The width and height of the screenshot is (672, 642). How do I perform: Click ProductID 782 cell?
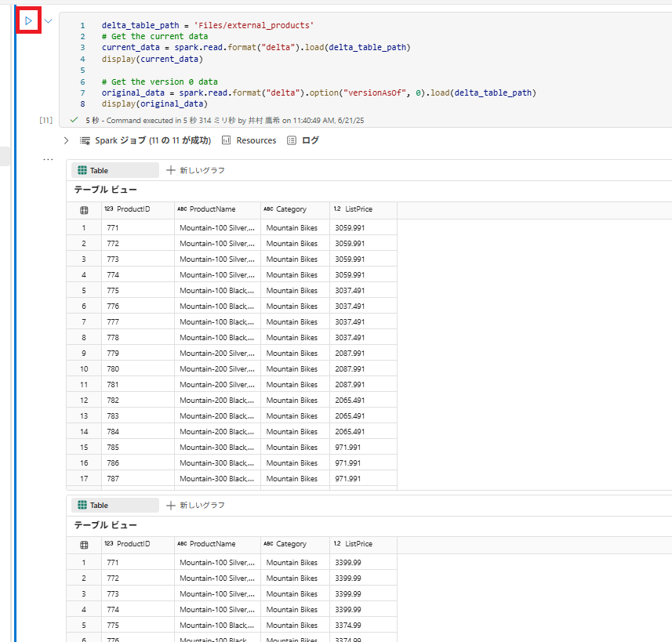click(138, 401)
